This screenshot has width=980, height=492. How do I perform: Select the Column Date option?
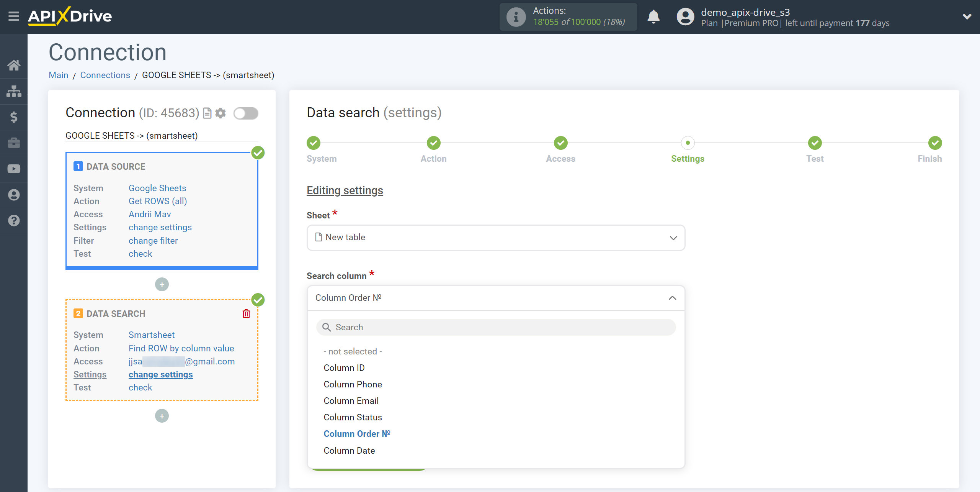pyautogui.click(x=349, y=451)
